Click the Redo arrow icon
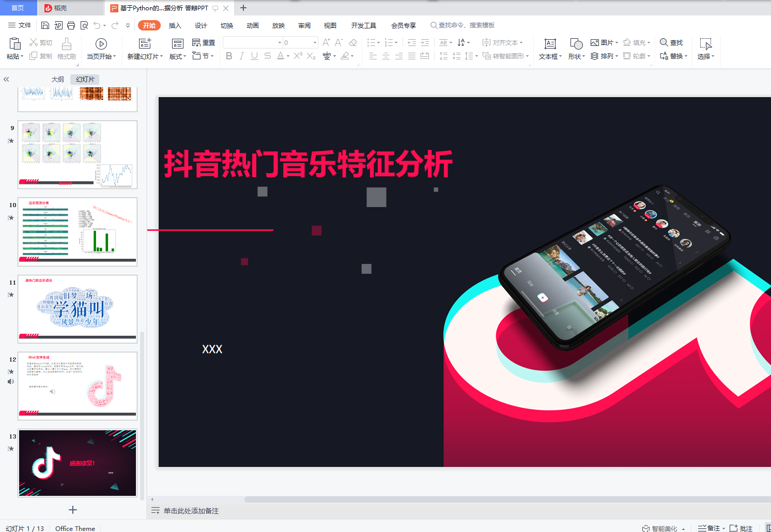The image size is (771, 532). click(115, 25)
